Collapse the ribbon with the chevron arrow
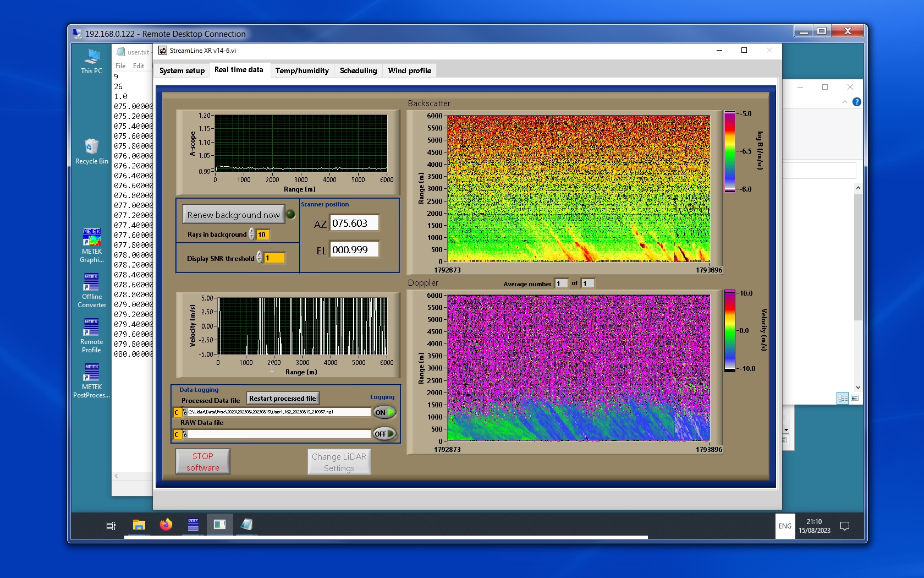The width and height of the screenshot is (924, 578). [x=844, y=102]
